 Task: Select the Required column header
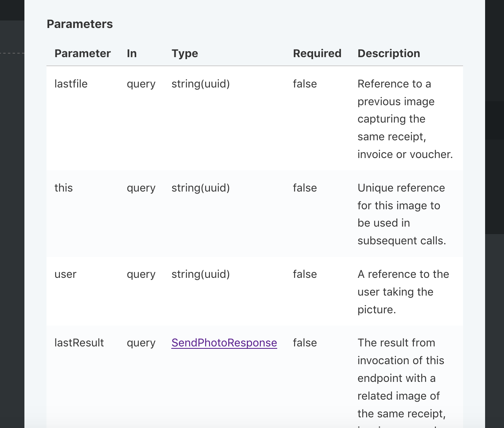pos(317,53)
